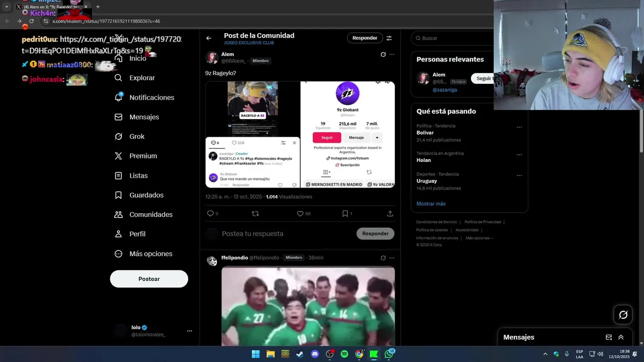Show hidden icons in the system tray

pos(545,354)
